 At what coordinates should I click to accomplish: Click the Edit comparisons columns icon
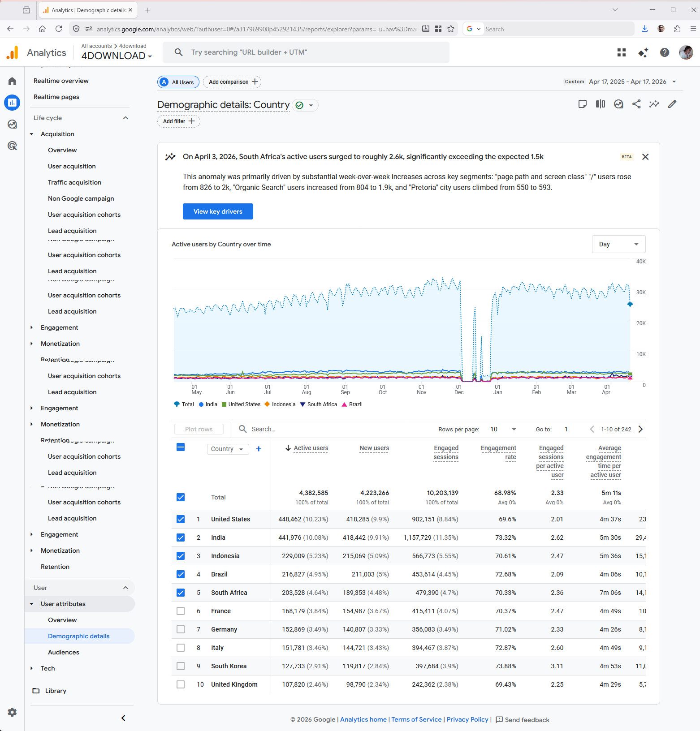coord(600,104)
